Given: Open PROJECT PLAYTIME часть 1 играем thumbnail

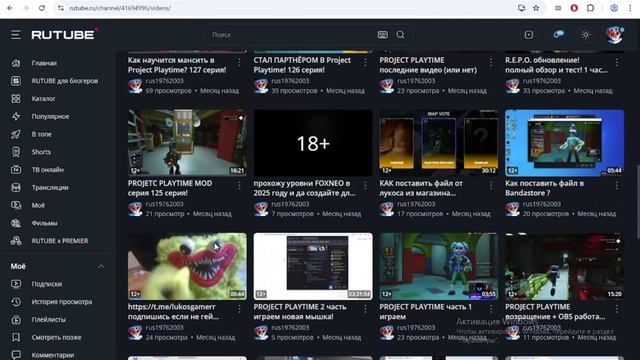Looking at the screenshot, I should (439, 267).
